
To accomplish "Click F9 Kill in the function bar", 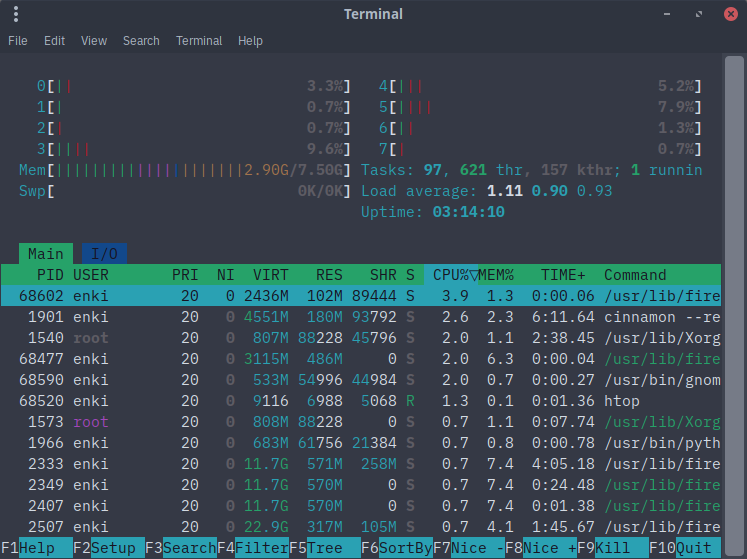I will click(613, 548).
